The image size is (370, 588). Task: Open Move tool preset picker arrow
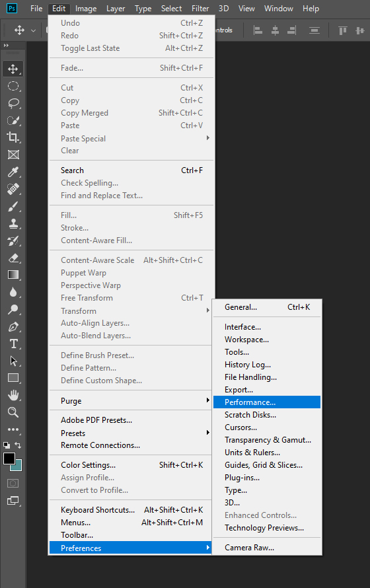click(x=33, y=31)
